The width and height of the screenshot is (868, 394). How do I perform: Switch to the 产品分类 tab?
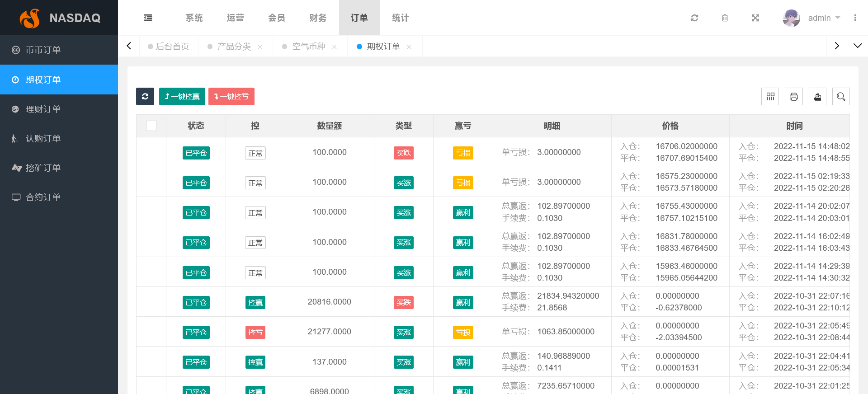[x=234, y=47]
